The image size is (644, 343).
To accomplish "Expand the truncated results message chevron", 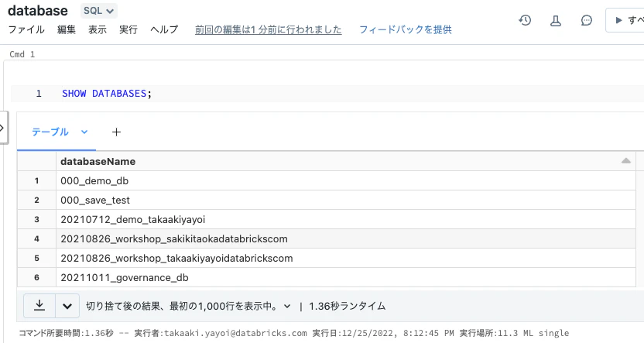I will pos(287,306).
